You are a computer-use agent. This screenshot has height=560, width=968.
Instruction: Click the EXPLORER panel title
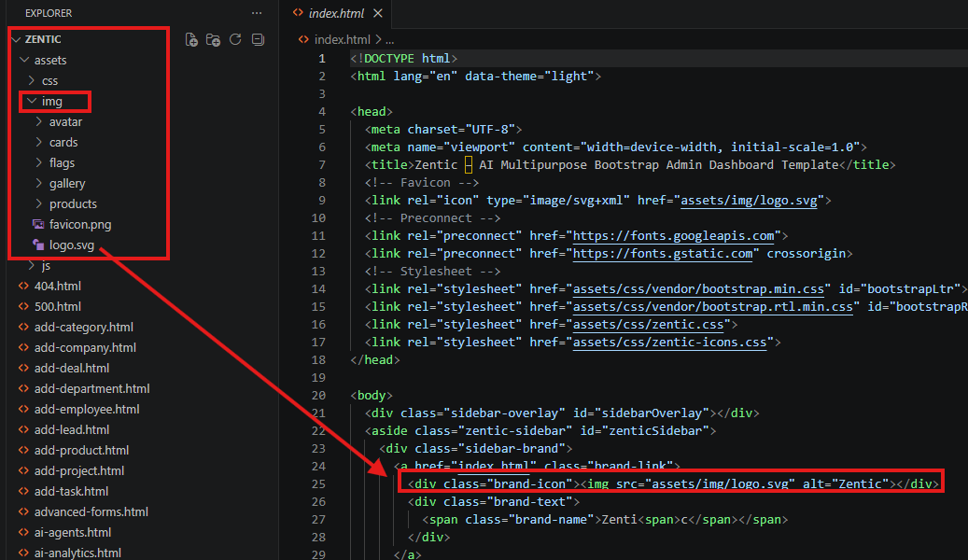(x=49, y=13)
